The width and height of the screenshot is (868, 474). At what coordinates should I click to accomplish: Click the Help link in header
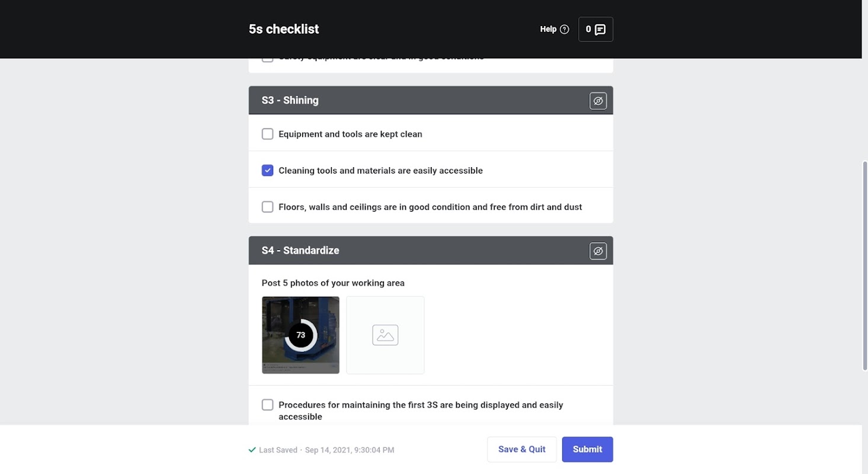pyautogui.click(x=548, y=29)
